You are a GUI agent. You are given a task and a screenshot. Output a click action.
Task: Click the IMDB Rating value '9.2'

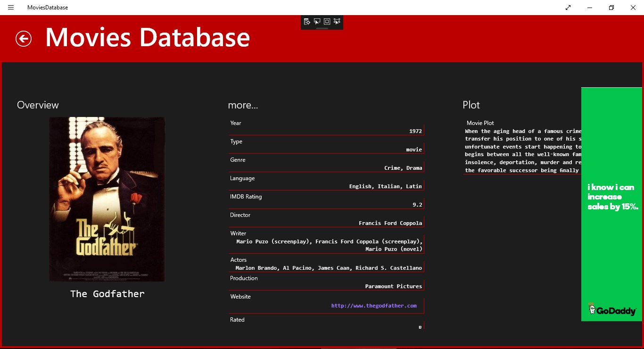tap(417, 205)
